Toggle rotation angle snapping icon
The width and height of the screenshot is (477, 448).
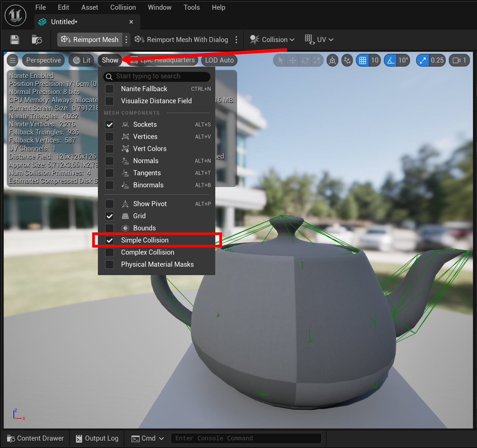(390, 60)
